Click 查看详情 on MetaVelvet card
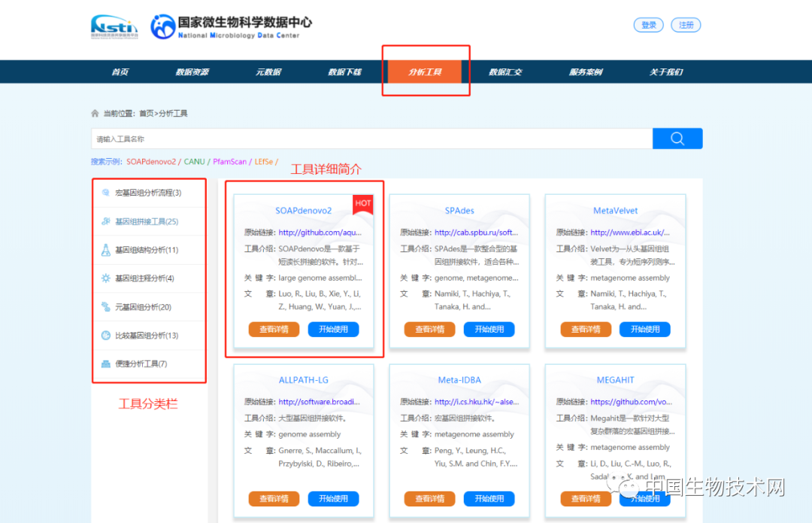Image resolution: width=812 pixels, height=523 pixels. [586, 329]
